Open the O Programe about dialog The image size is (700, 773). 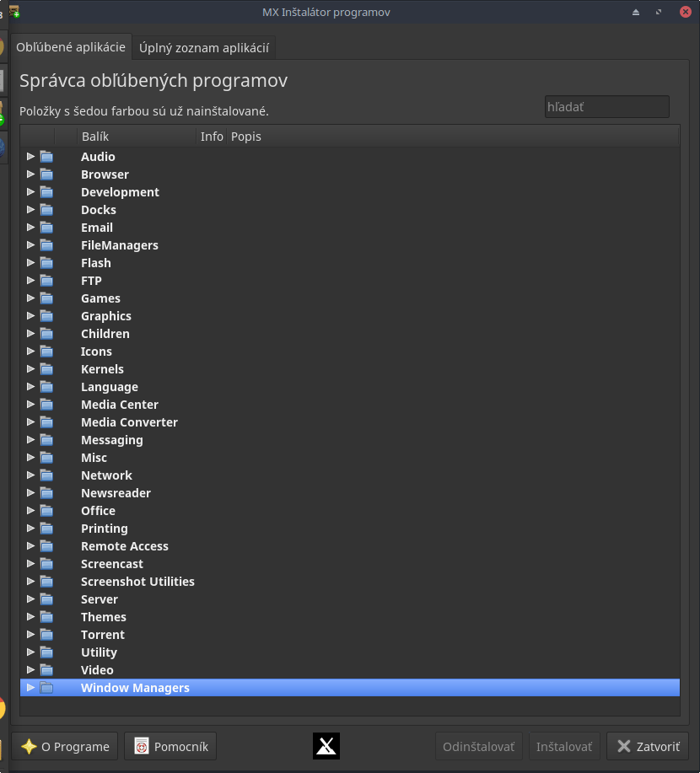[x=65, y=746]
